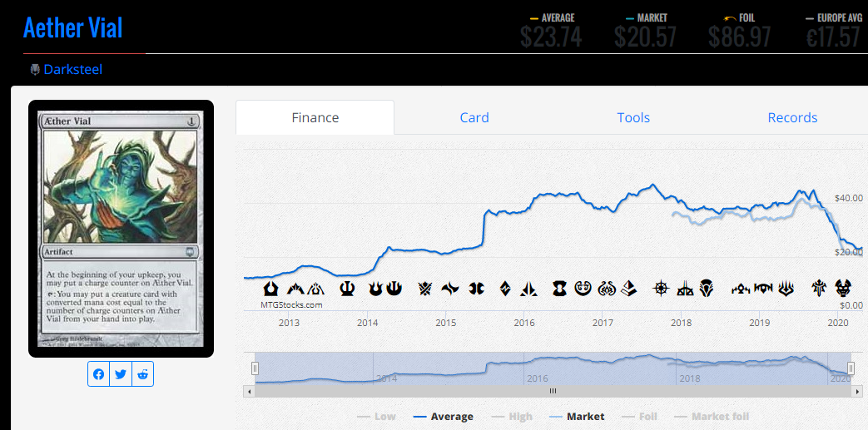868x430 pixels.
Task: Share the card on Reddit
Action: pos(143,374)
